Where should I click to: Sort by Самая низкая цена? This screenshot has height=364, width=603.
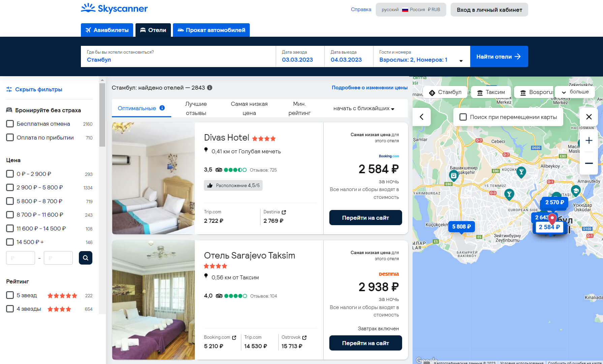click(249, 108)
